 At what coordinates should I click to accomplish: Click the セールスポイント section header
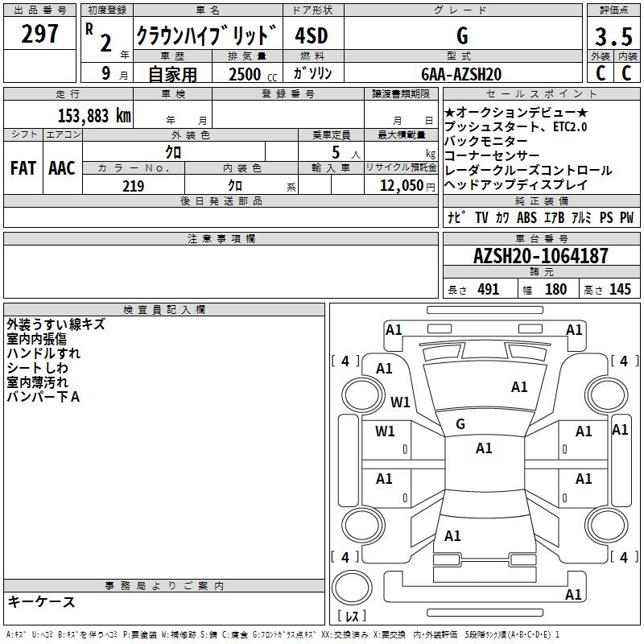[540, 93]
